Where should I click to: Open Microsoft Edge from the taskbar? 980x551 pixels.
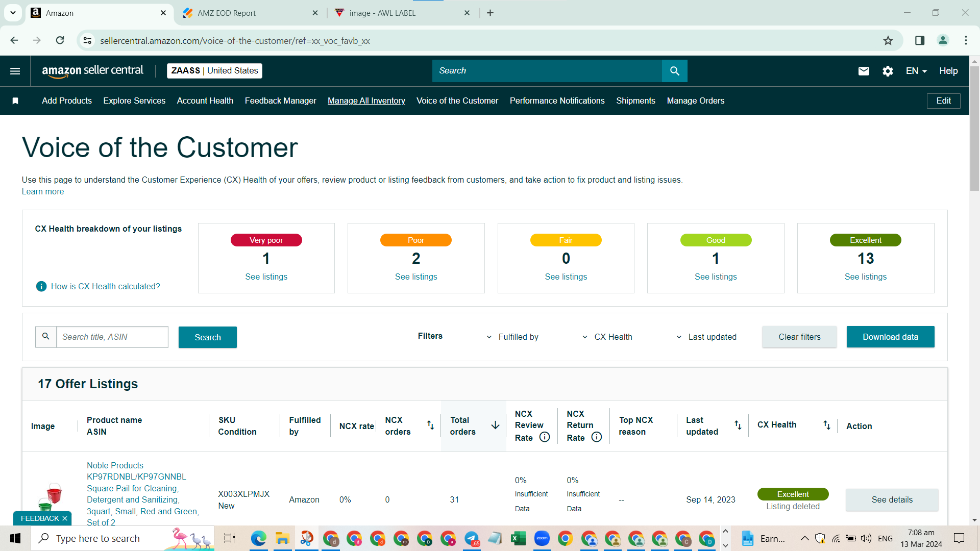coord(259,538)
